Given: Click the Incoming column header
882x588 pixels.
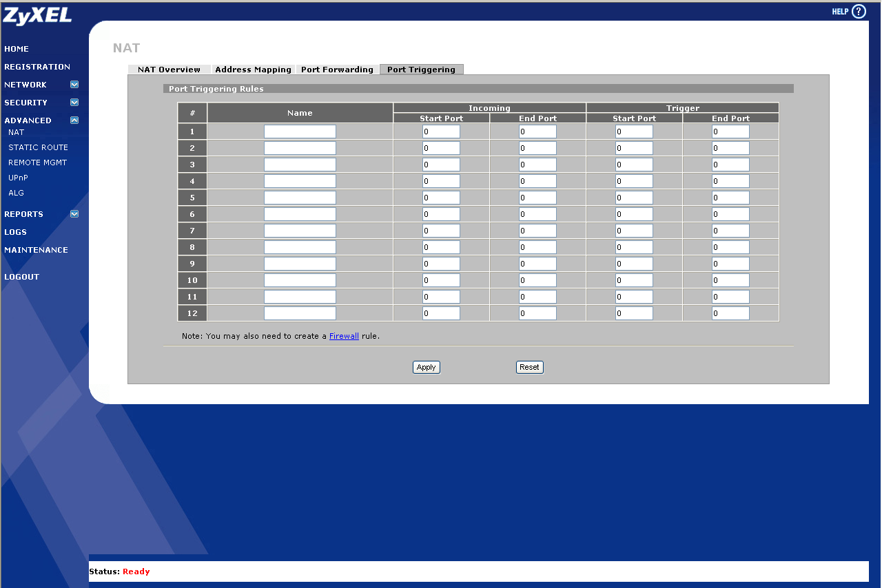Looking at the screenshot, I should [x=489, y=108].
